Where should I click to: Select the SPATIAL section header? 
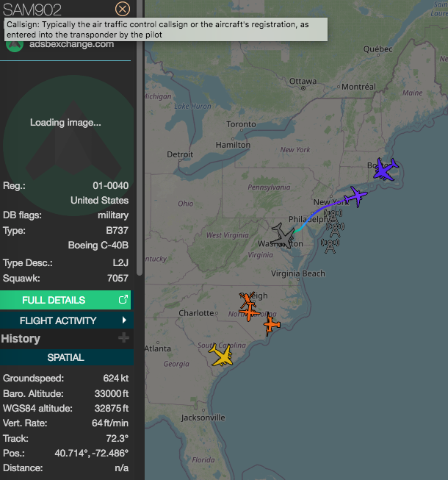pyautogui.click(x=67, y=357)
